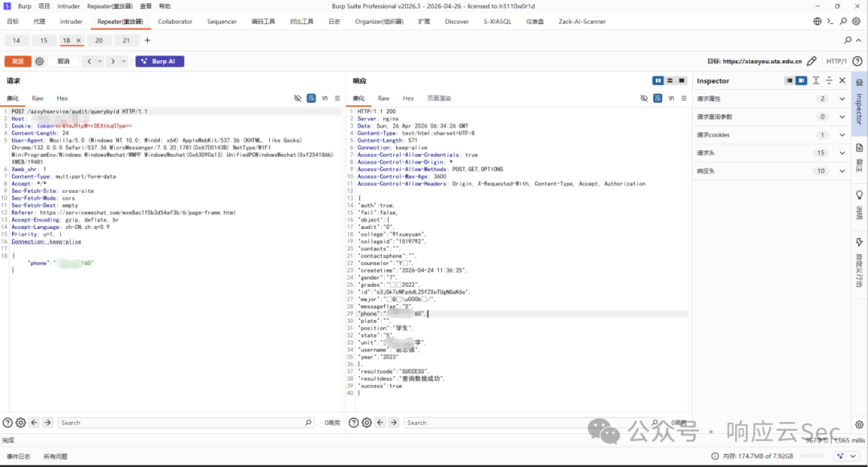Go to next match in response search
868x467 pixels.
[x=394, y=423]
